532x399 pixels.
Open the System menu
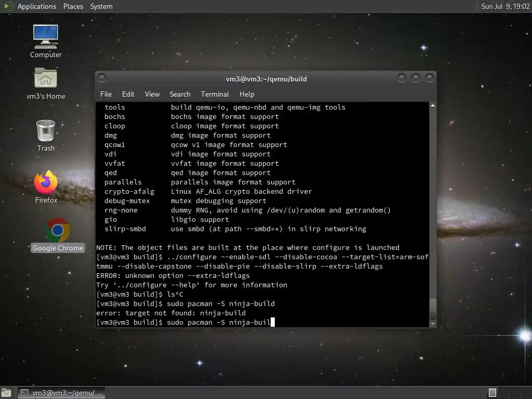point(101,6)
